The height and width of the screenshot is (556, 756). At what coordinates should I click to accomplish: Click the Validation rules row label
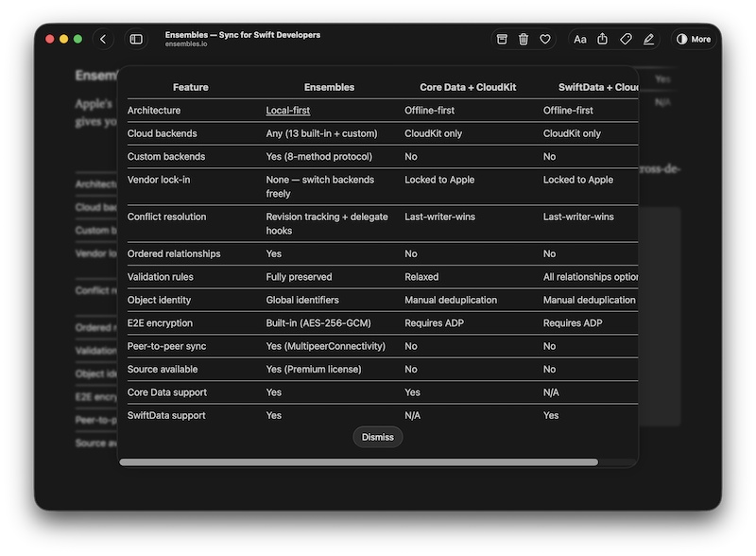[x=160, y=277]
